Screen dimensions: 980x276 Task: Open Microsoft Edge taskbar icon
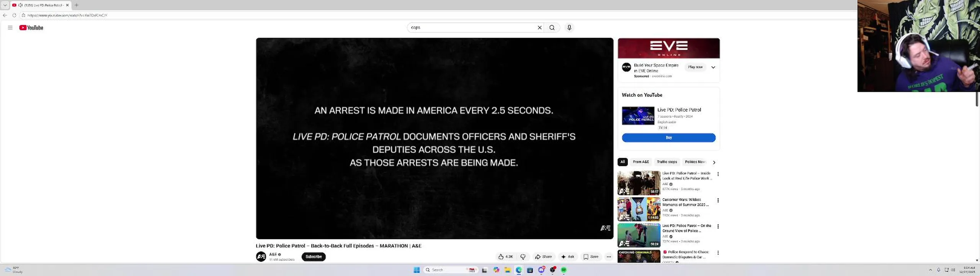(x=519, y=270)
